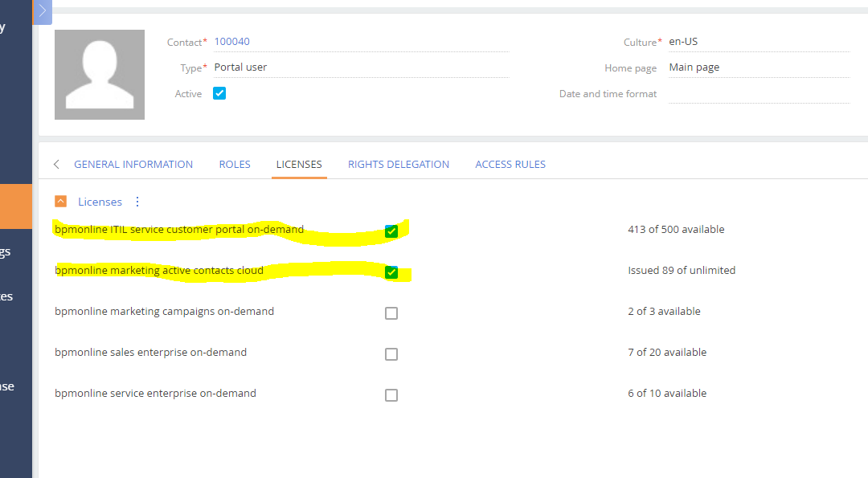
Task: Check sales enterprise on-demand license
Action: 391,354
